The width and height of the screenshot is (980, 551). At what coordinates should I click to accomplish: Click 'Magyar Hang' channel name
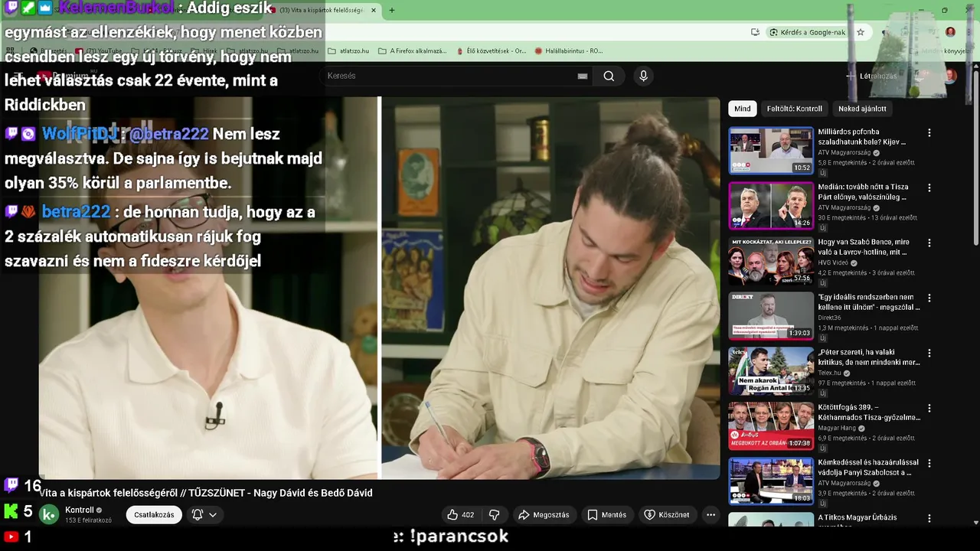(838, 429)
